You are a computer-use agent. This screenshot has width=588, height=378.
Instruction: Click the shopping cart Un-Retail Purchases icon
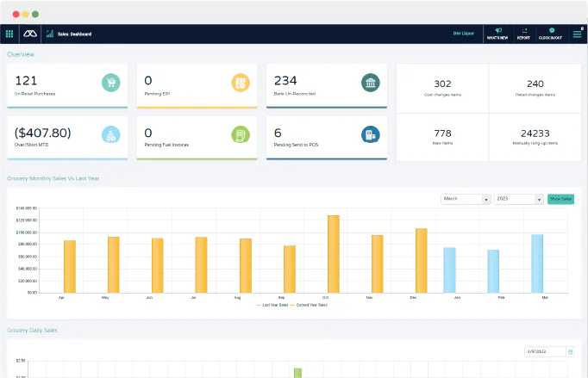tap(111, 83)
